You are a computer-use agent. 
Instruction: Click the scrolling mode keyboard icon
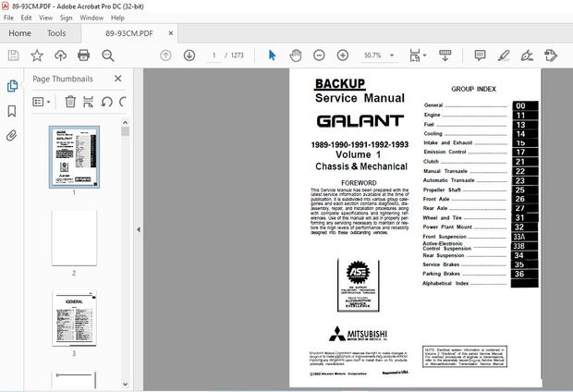click(x=445, y=55)
